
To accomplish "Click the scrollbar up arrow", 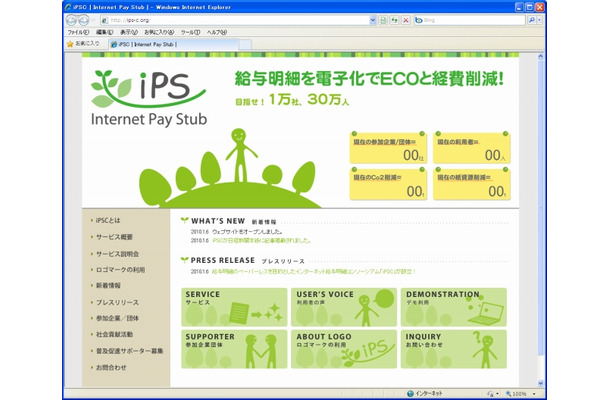I will [540, 56].
